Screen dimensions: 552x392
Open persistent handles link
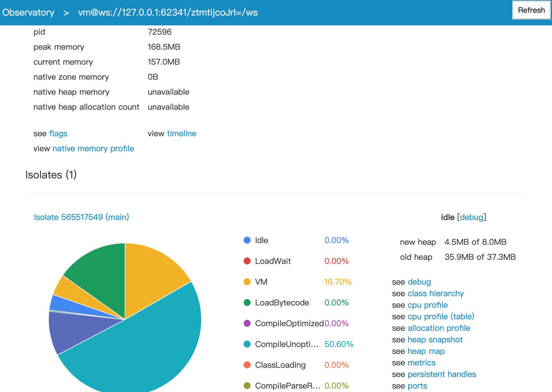(x=442, y=374)
